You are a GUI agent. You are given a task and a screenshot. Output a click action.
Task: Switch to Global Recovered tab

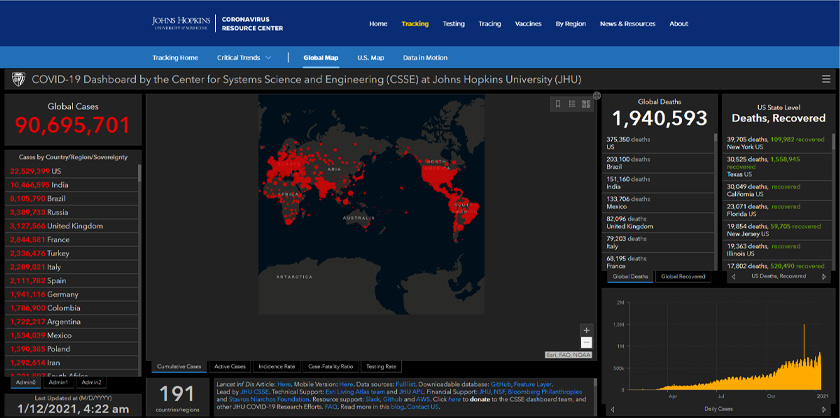click(x=683, y=276)
